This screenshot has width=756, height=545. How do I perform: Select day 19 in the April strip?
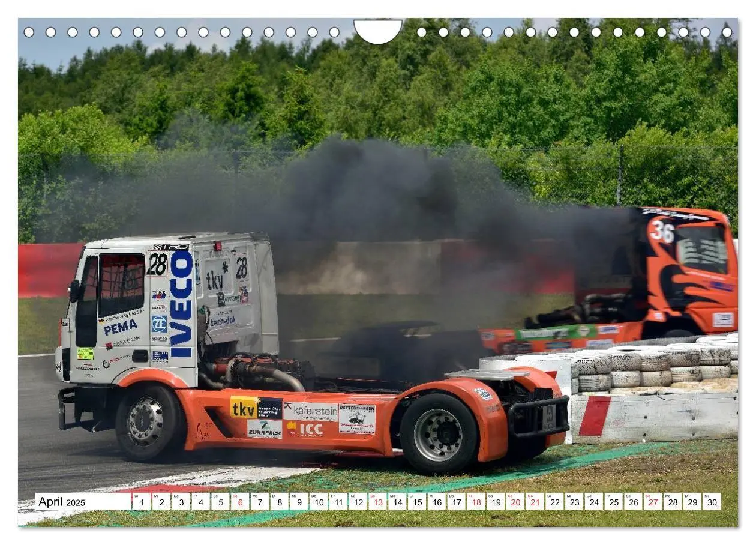click(496, 502)
